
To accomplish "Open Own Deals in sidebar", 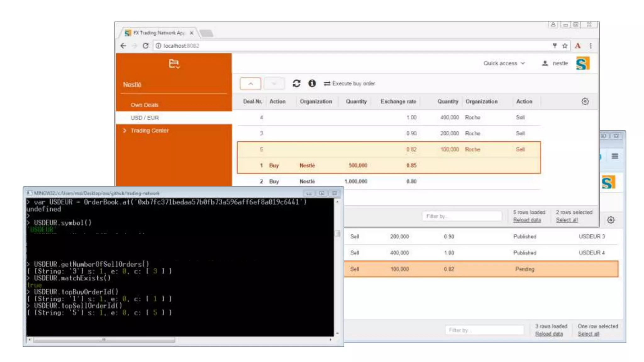I will pos(144,105).
